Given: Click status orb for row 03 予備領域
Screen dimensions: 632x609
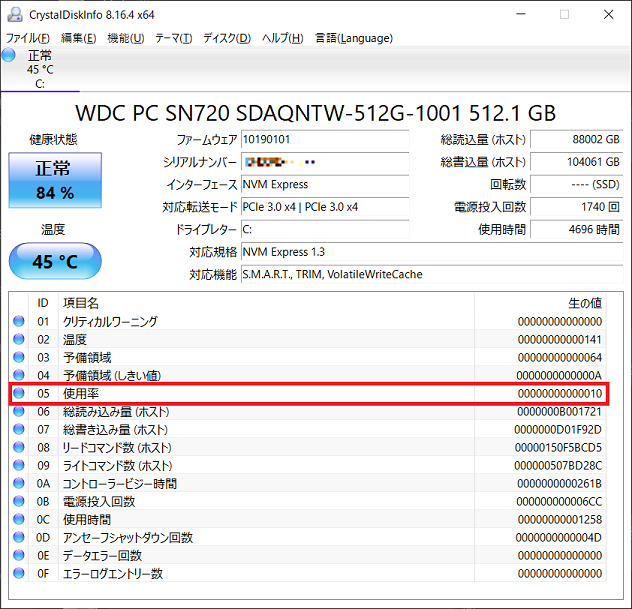Looking at the screenshot, I should pyautogui.click(x=19, y=357).
